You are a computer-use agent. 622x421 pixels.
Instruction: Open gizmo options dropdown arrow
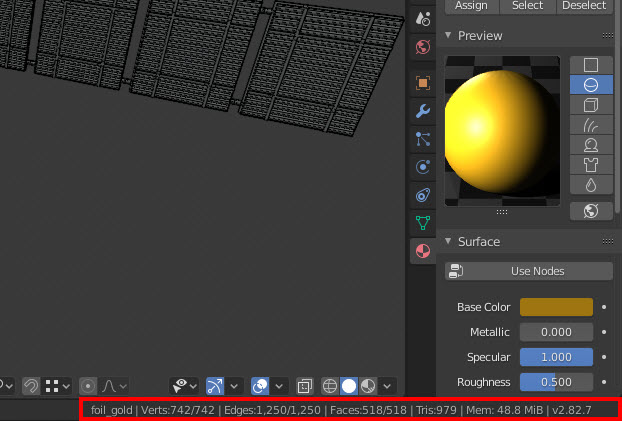point(234,386)
